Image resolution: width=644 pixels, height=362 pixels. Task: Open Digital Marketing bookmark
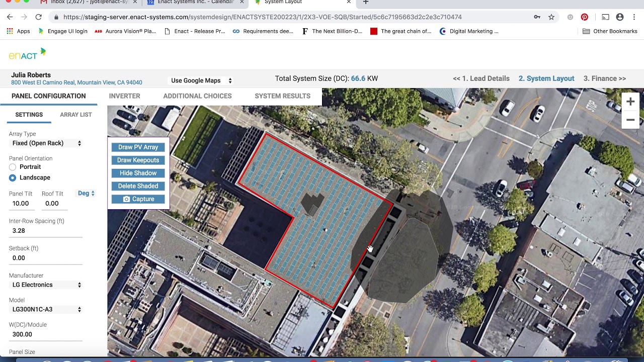coord(469,31)
